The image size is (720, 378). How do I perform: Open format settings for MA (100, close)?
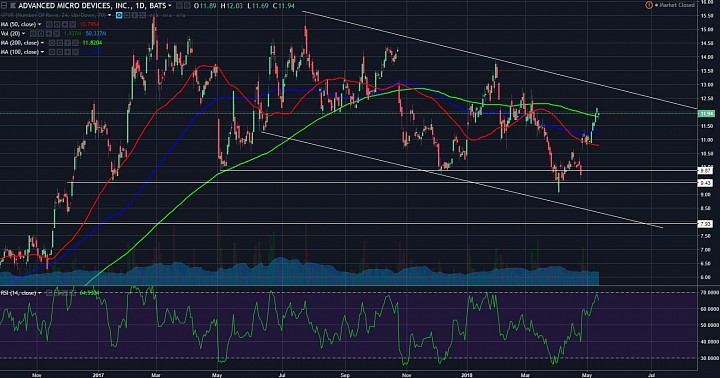[x=60, y=52]
